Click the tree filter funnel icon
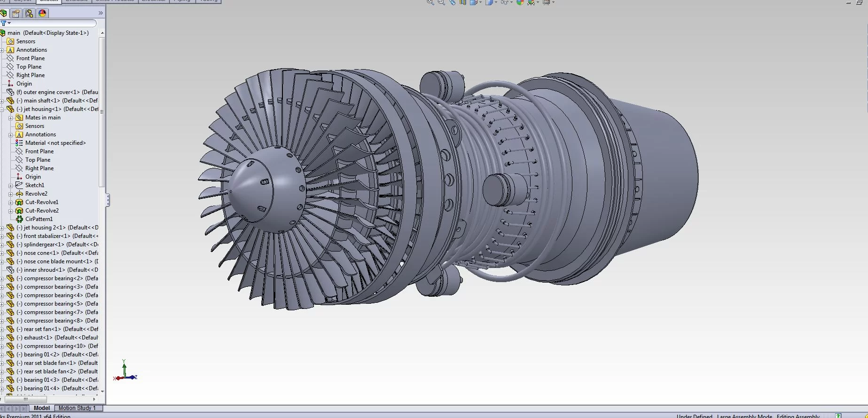Image resolution: width=868 pixels, height=418 pixels. point(3,23)
